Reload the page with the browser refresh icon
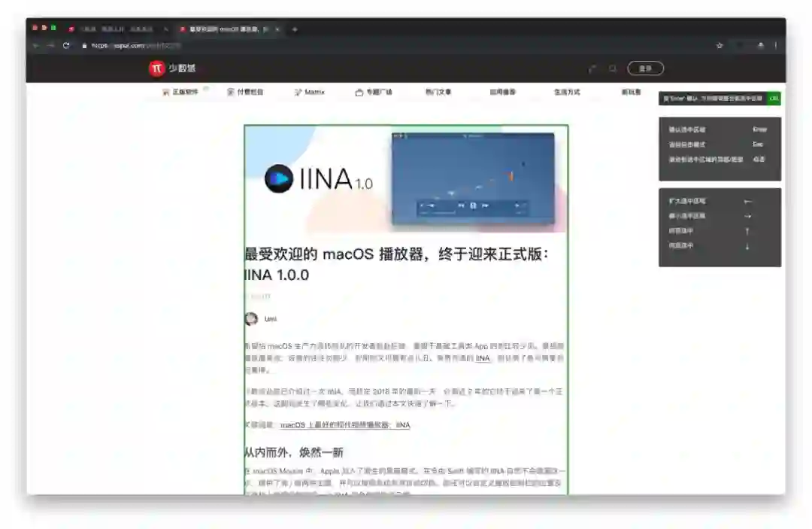 (x=66, y=46)
